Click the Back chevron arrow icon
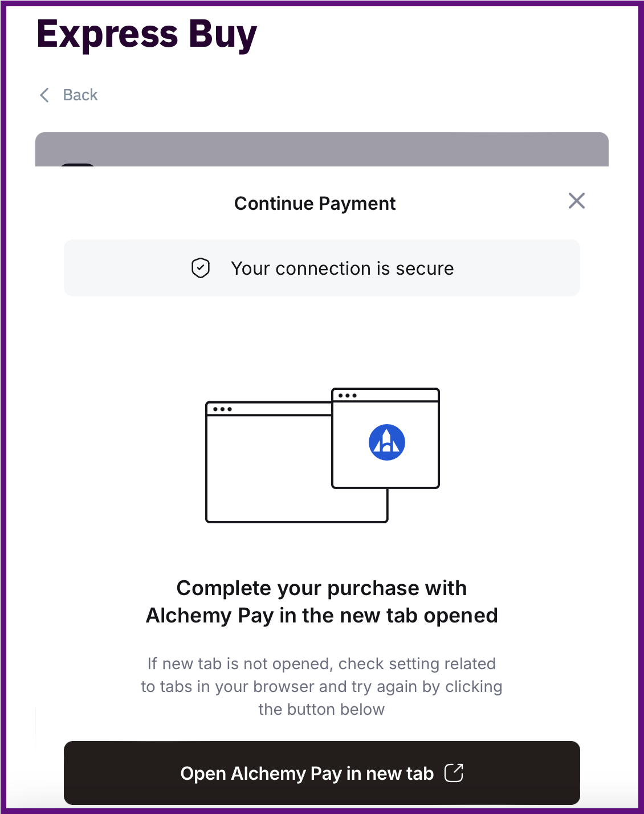Image resolution: width=644 pixels, height=814 pixels. (44, 95)
